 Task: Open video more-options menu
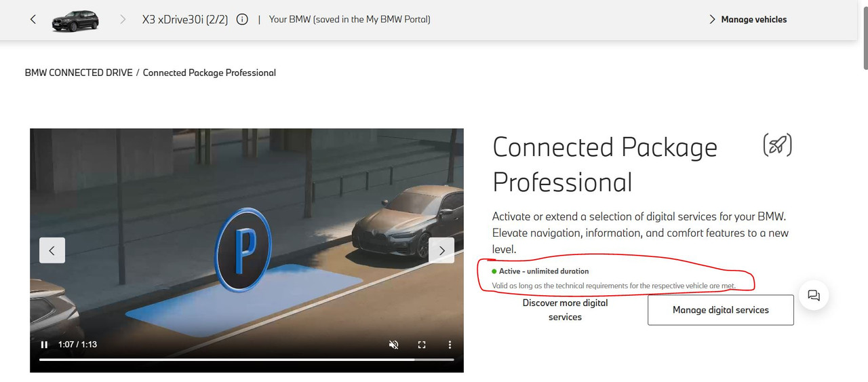[450, 345]
